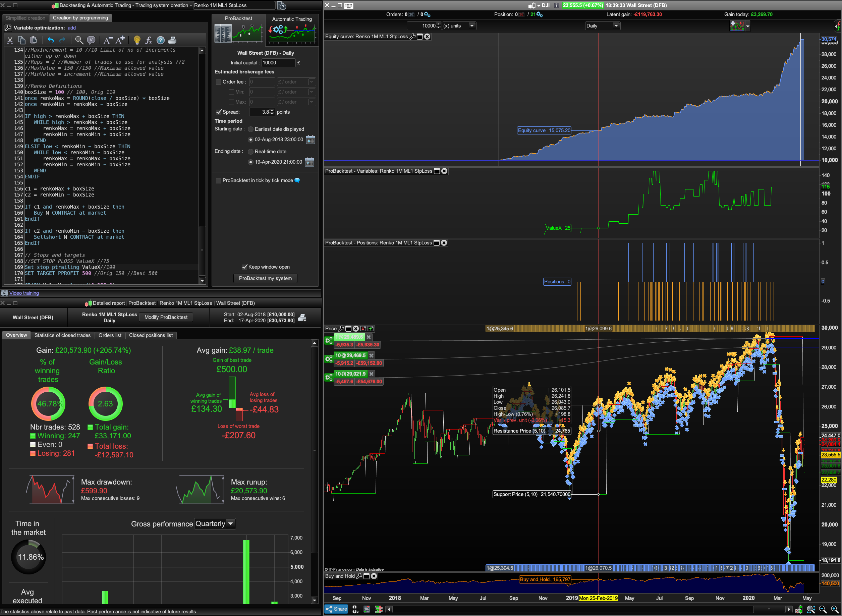Screen dimensions: 842x616
Task: Click the Video training link
Action: pos(24,293)
